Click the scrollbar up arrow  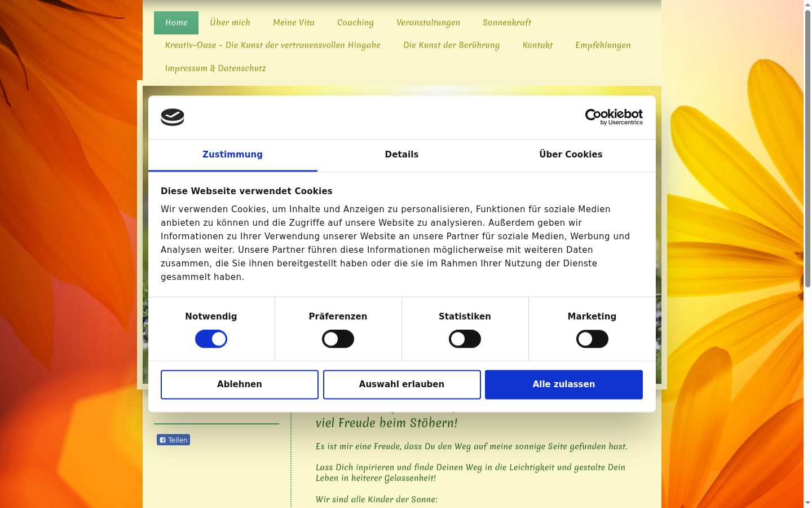[807, 5]
